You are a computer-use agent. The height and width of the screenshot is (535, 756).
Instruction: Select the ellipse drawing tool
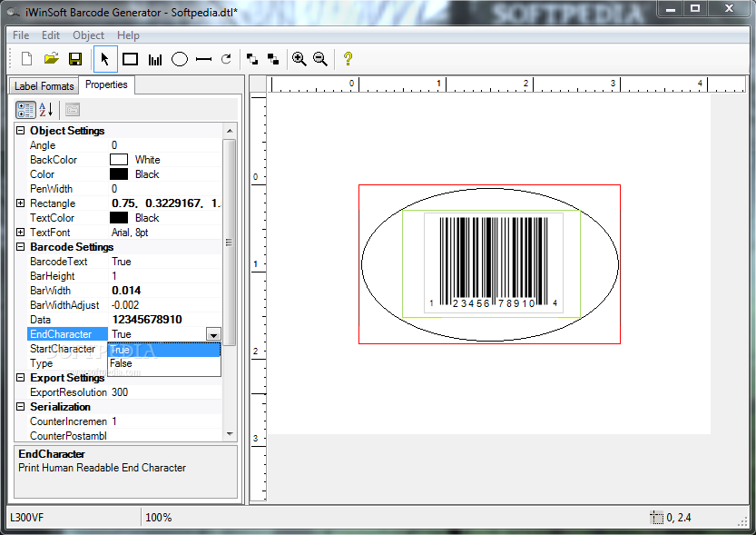180,59
